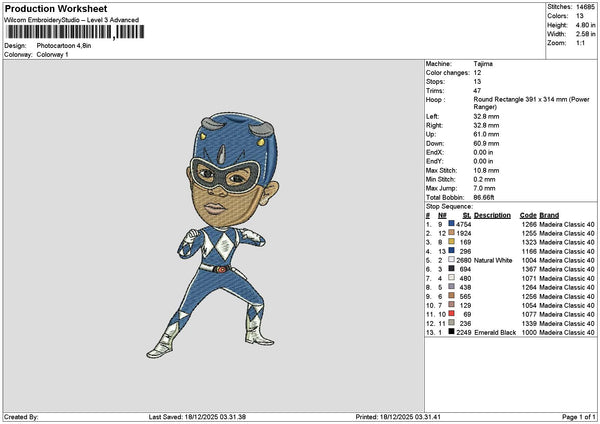
Task: Select the Min Stitch value 0.2 mm
Action: (x=484, y=179)
